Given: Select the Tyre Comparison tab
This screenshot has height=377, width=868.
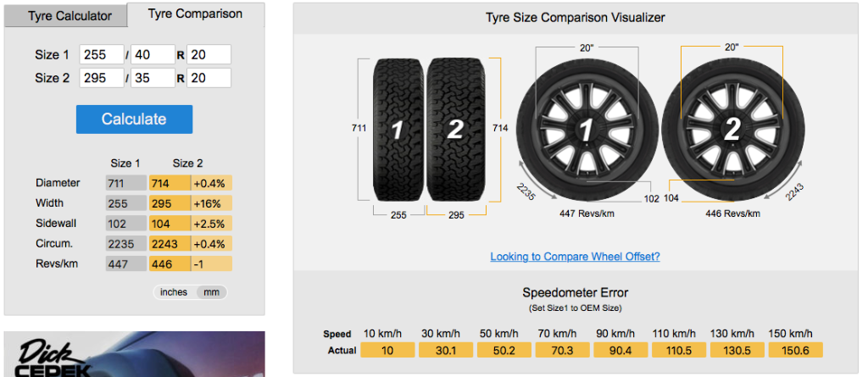Looking at the screenshot, I should [195, 14].
